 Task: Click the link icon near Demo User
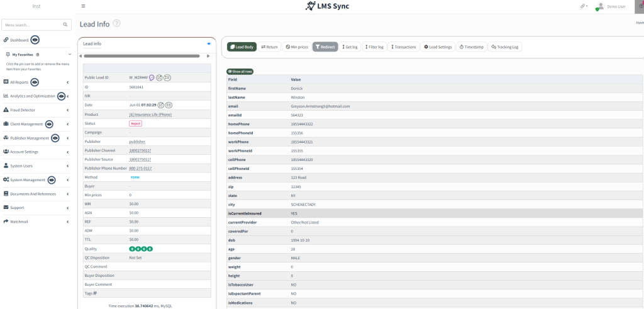582,6
